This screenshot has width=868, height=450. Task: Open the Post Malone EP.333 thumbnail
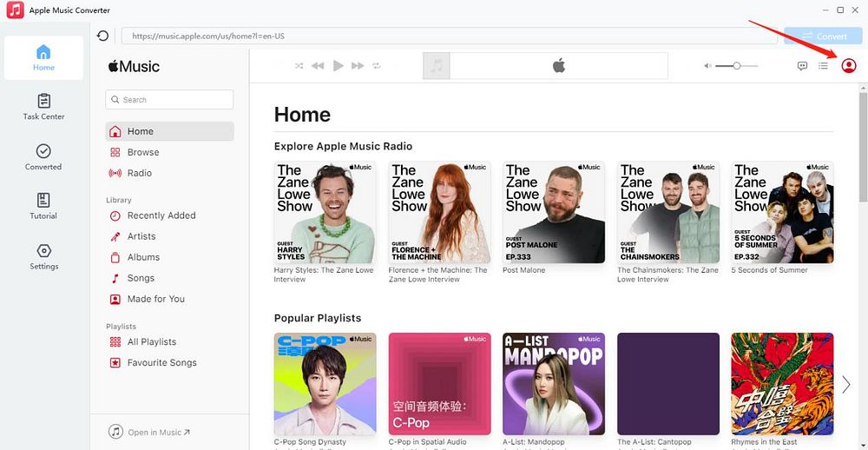(x=554, y=212)
